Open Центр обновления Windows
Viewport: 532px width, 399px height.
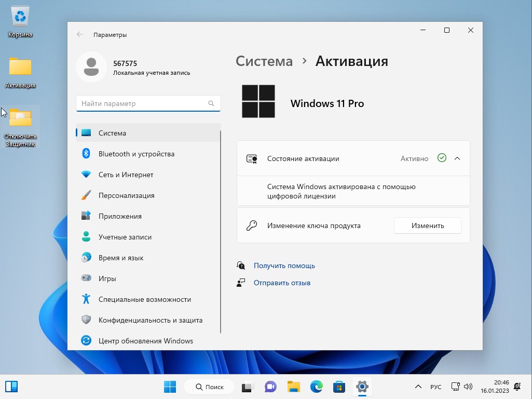[x=148, y=340]
